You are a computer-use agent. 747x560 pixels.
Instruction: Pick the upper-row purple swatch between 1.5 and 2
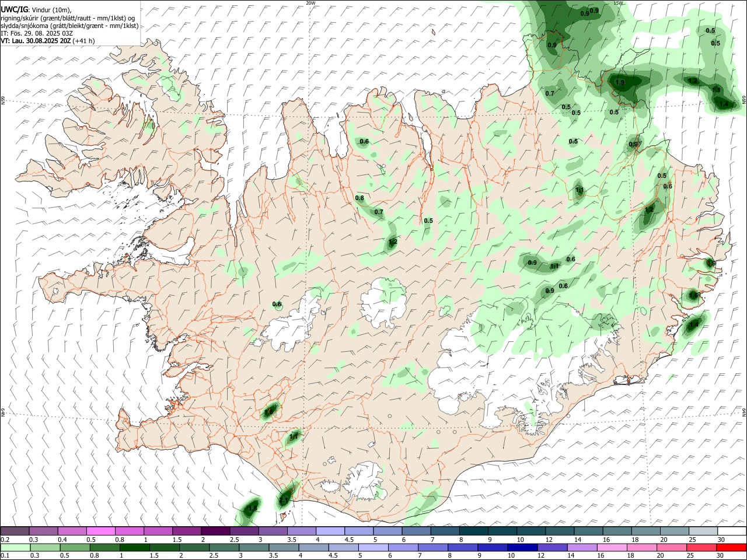187,531
